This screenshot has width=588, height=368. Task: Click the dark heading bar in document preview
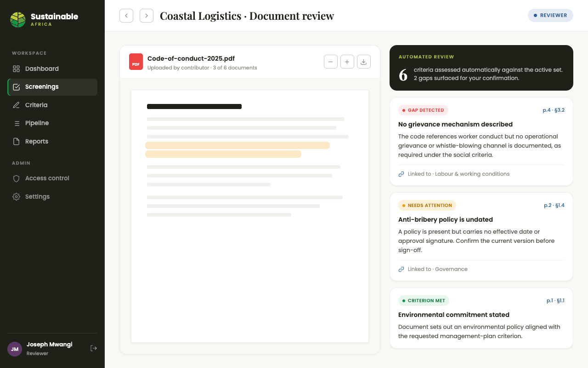point(194,107)
